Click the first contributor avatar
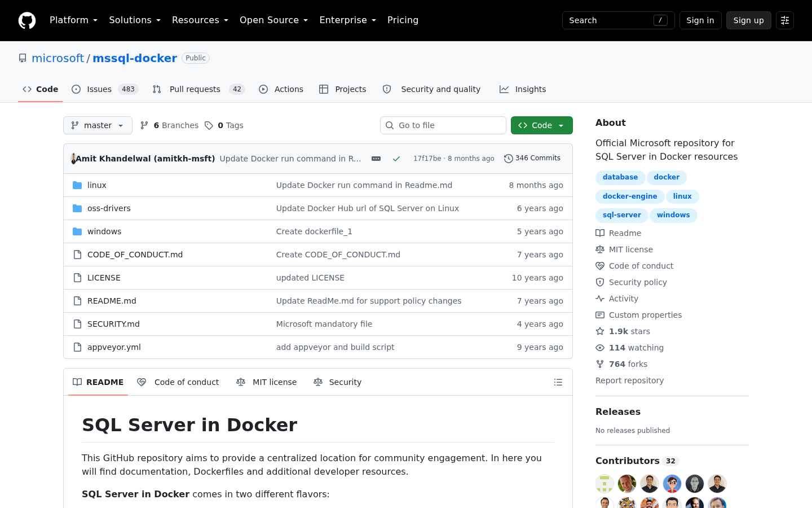The width and height of the screenshot is (812, 508). (x=604, y=484)
